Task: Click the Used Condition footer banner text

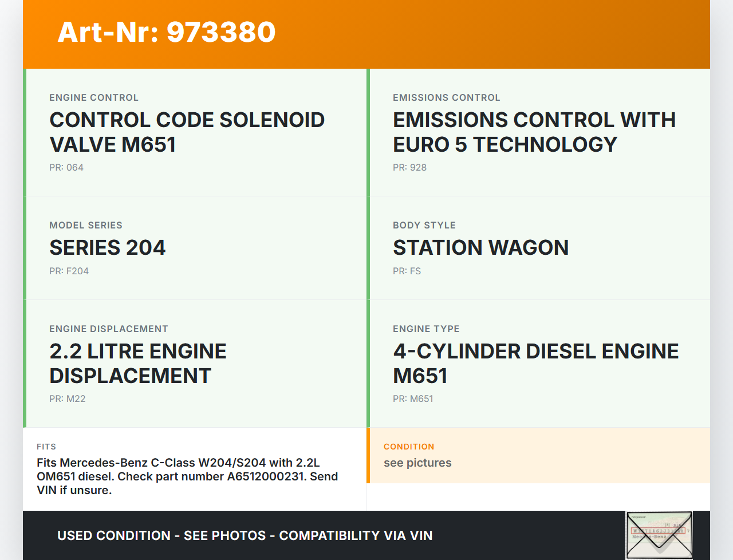Action: coord(245,536)
